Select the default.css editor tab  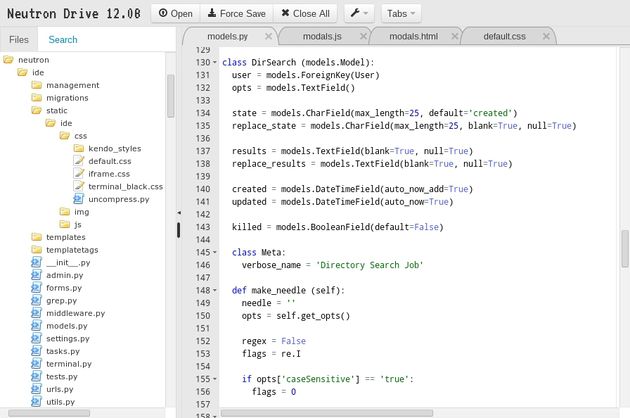(x=504, y=36)
